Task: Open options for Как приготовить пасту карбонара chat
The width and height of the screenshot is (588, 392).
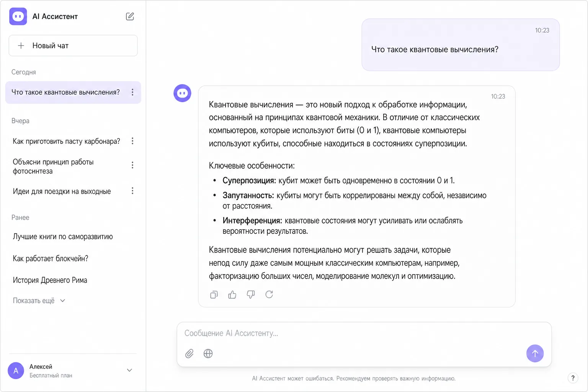Action: point(132,141)
